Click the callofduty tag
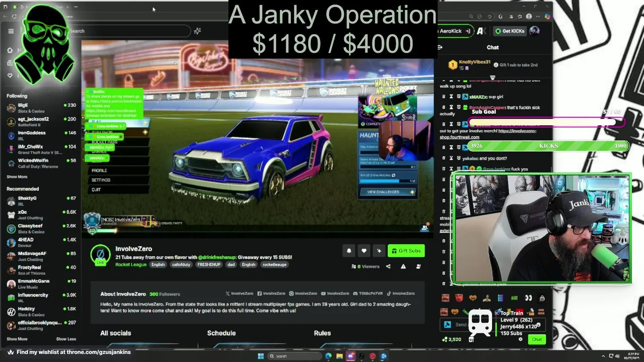The height and width of the screenshot is (362, 644). pyautogui.click(x=181, y=264)
